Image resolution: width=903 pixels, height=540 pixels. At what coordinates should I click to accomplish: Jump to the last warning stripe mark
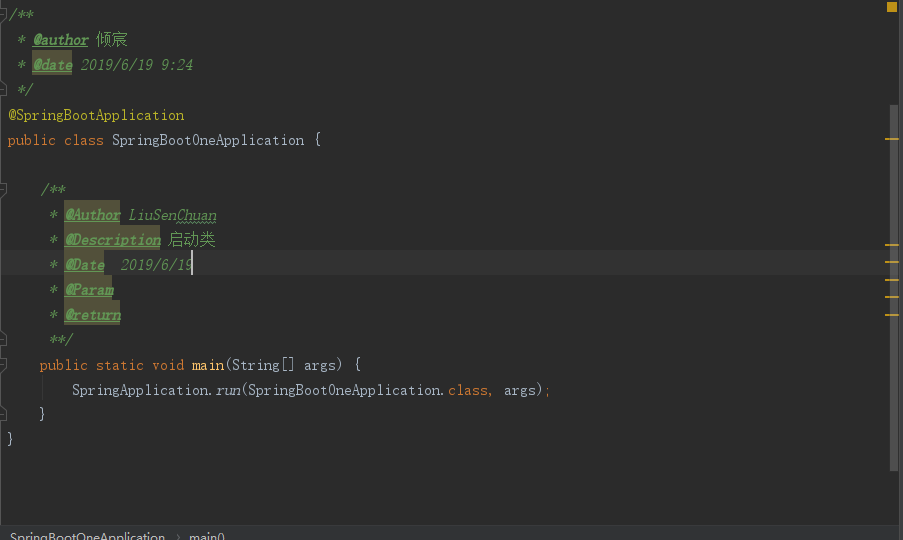pos(891,315)
